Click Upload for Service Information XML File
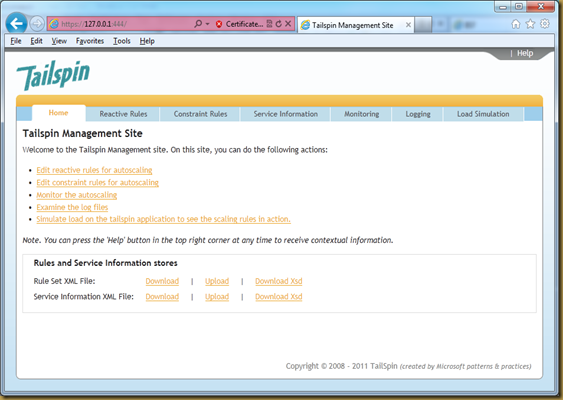563x400 pixels. click(x=217, y=297)
